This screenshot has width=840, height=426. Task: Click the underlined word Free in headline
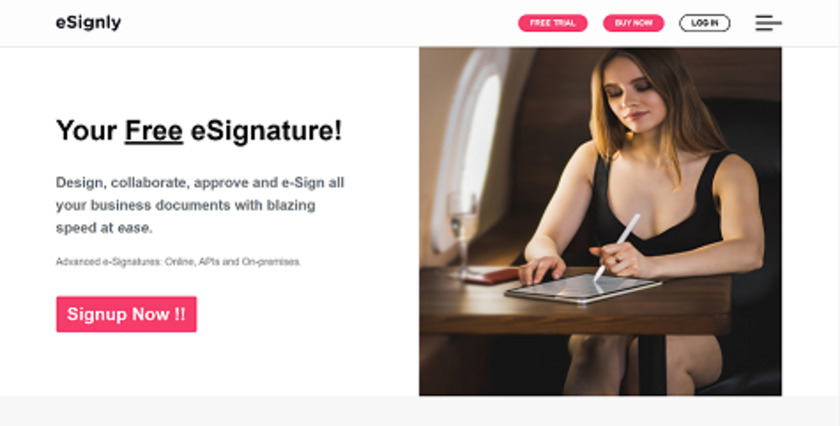point(154,131)
